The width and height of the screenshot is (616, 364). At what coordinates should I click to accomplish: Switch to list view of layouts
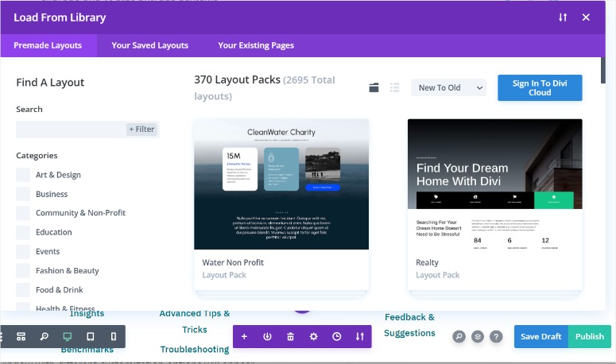(394, 87)
